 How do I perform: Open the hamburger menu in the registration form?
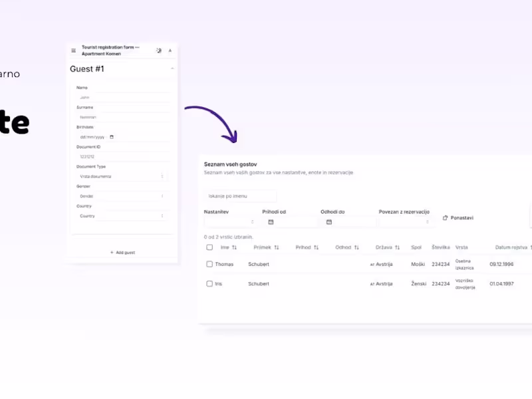click(x=73, y=51)
